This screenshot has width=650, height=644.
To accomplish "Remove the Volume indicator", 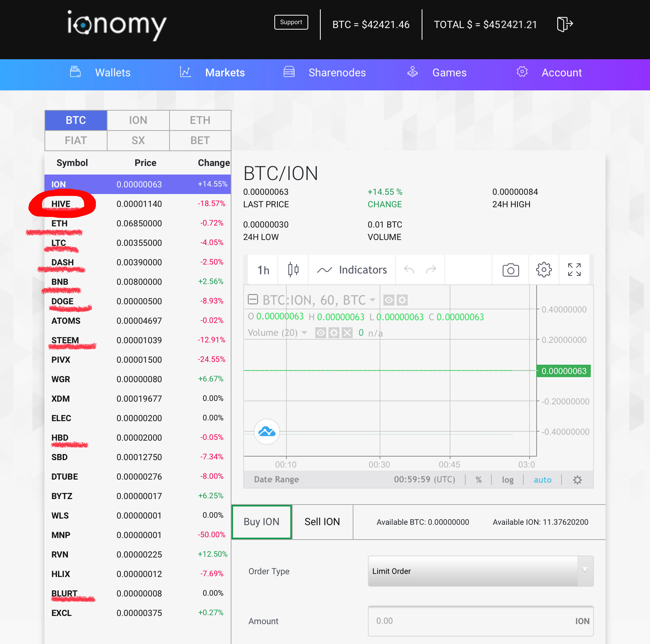I will click(347, 333).
